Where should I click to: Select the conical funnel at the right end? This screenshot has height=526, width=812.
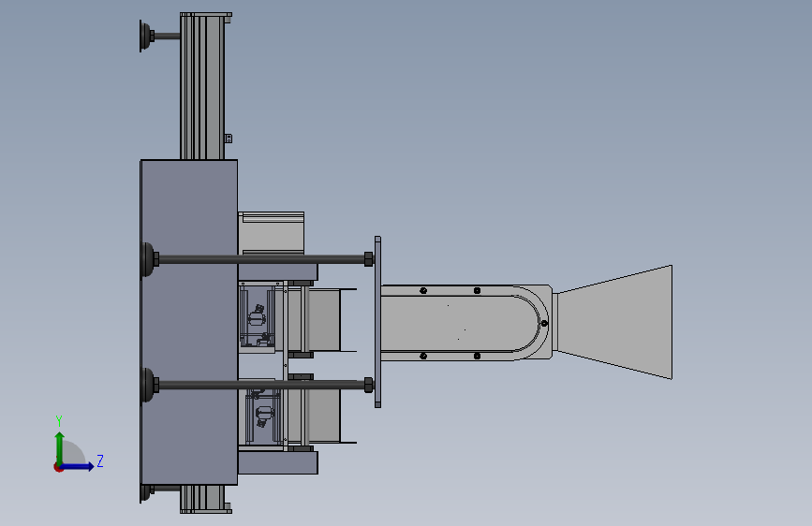click(615, 322)
